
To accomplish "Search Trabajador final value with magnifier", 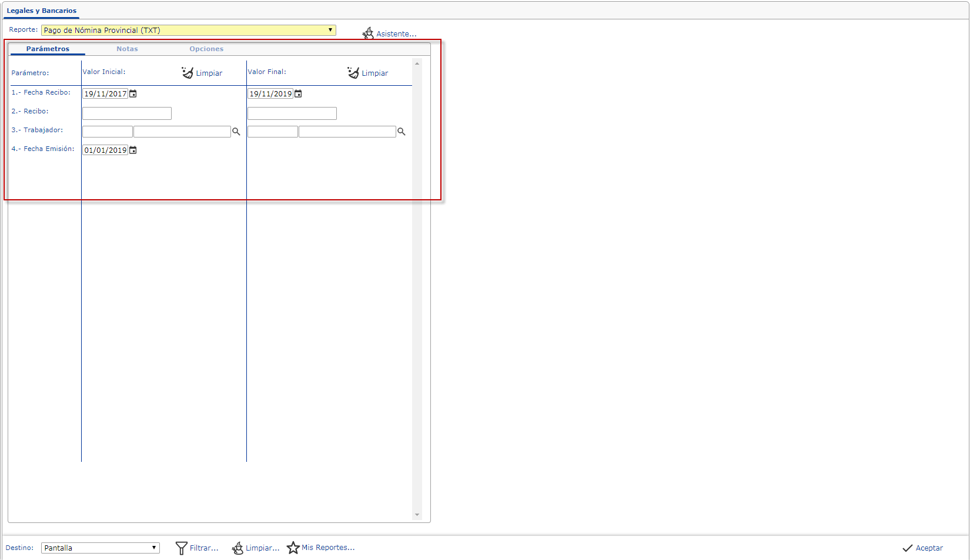I will [x=402, y=132].
